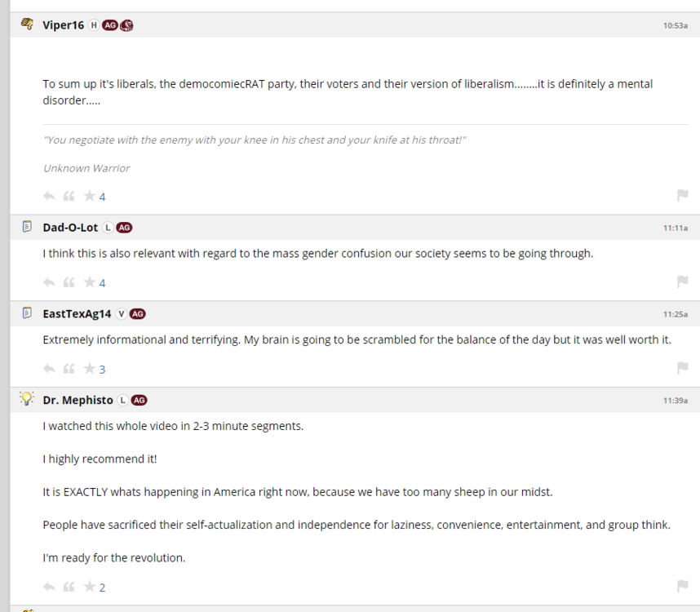Quote EastTexAg14's post
The width and height of the screenshot is (700, 612).
tap(69, 369)
